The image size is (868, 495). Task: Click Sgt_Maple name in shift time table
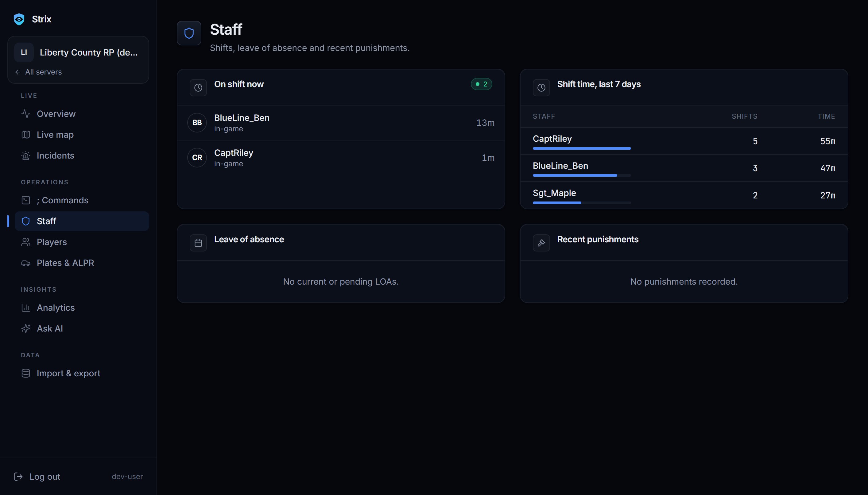554,193
